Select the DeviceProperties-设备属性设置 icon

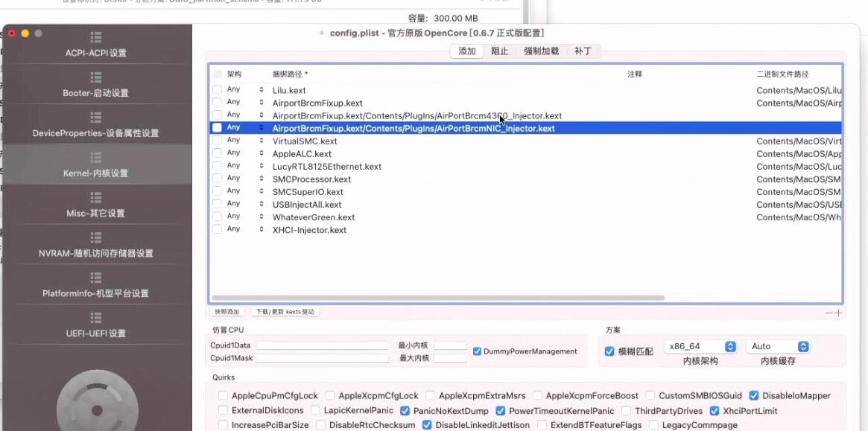pos(95,118)
